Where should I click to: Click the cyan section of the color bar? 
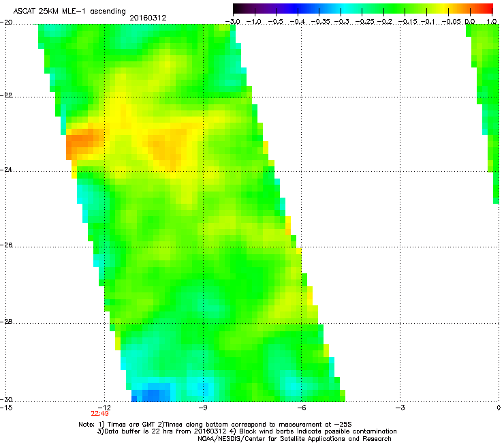point(343,8)
